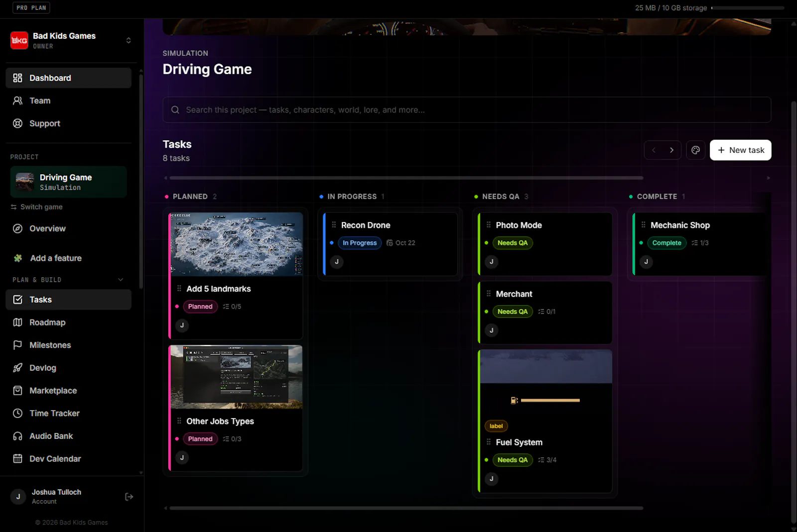
Task: Click the Bad Kids Games BKG logo
Action: point(19,40)
